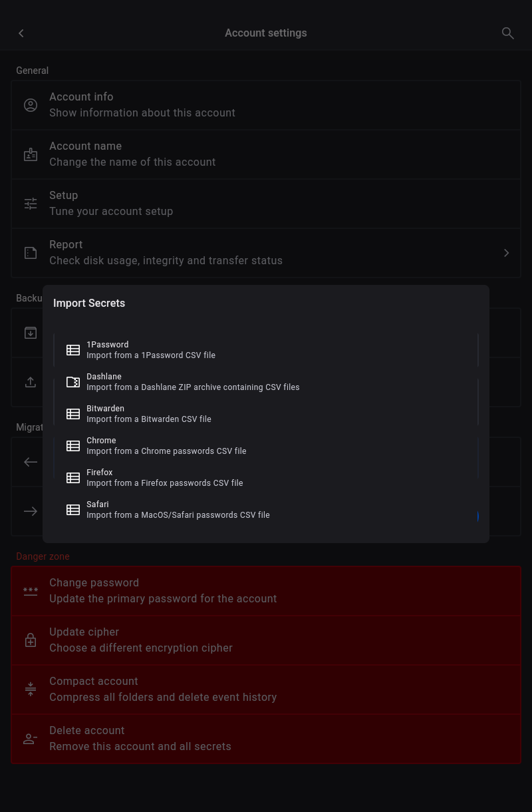Click the back arrow icon
Screen dimensions: 532x812
[x=21, y=33]
